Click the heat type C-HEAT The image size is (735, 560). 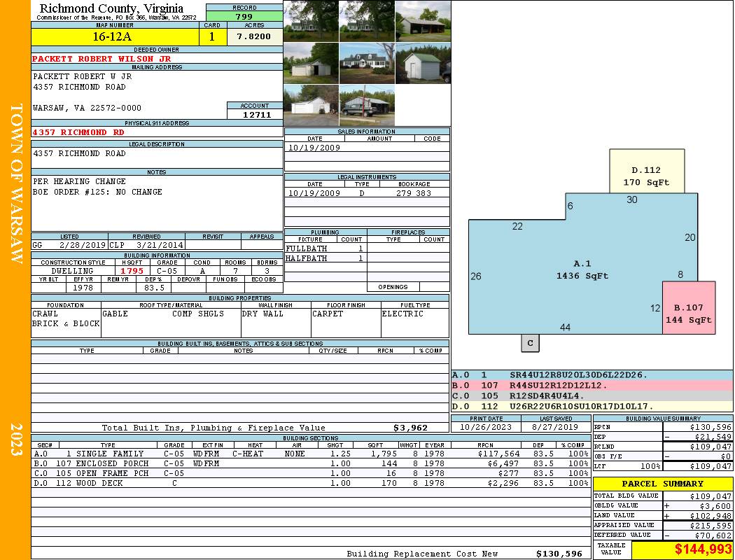coord(248,454)
